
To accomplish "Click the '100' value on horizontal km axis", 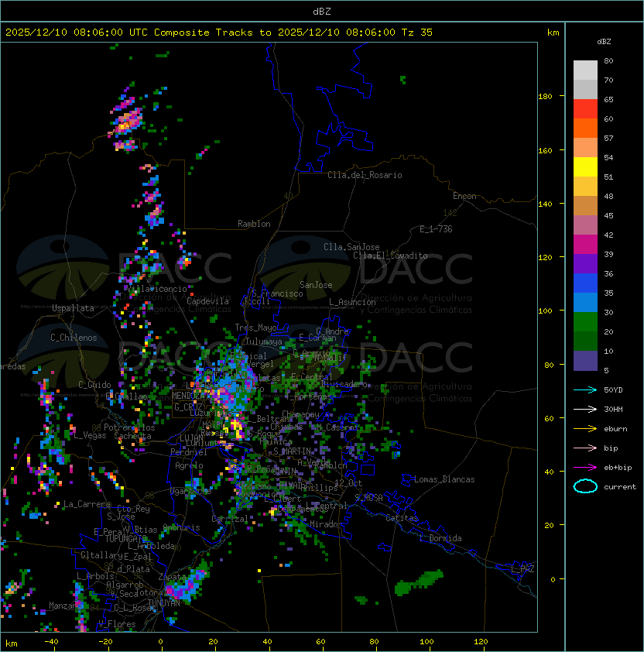I will pos(426,642).
